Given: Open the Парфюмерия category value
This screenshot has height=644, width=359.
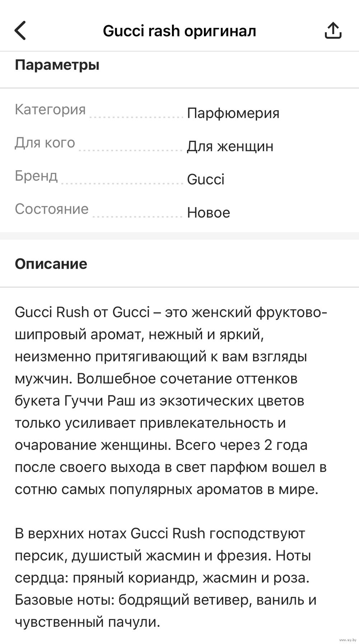Looking at the screenshot, I should click(x=233, y=113).
